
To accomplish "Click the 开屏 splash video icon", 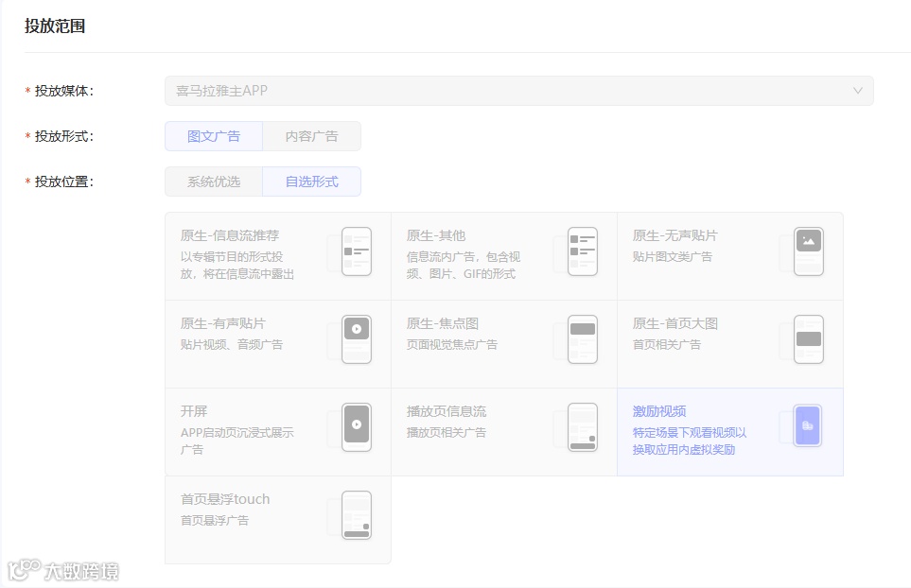I will (356, 427).
